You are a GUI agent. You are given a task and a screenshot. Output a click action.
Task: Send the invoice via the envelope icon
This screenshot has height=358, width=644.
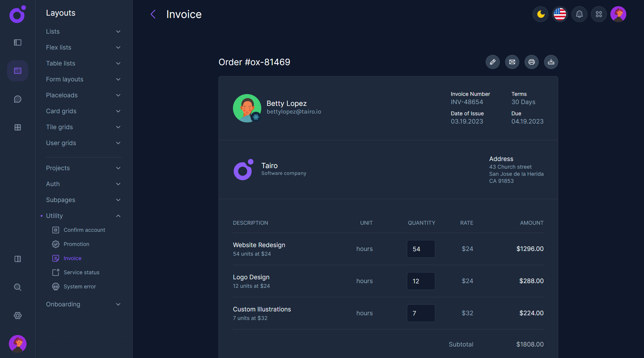click(512, 62)
